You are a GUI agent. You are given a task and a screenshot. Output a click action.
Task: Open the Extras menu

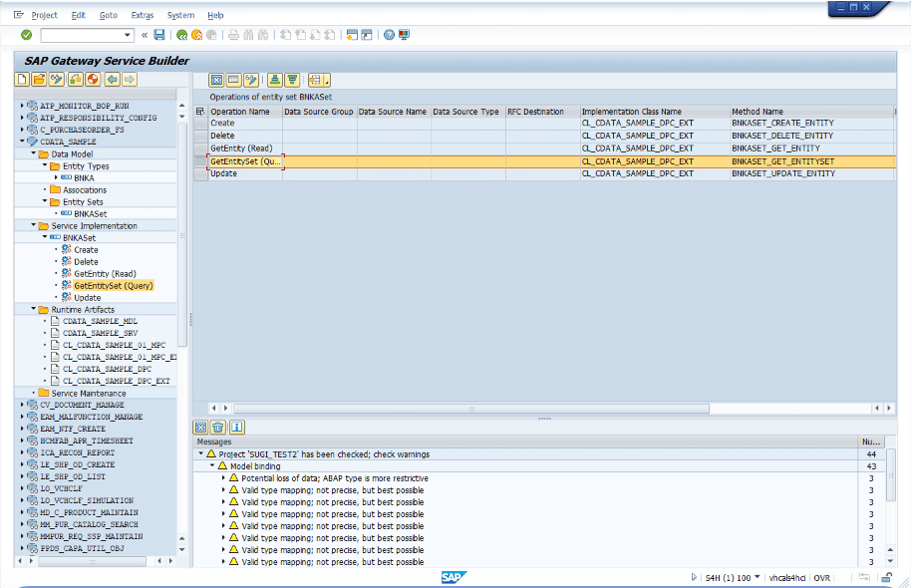point(142,15)
